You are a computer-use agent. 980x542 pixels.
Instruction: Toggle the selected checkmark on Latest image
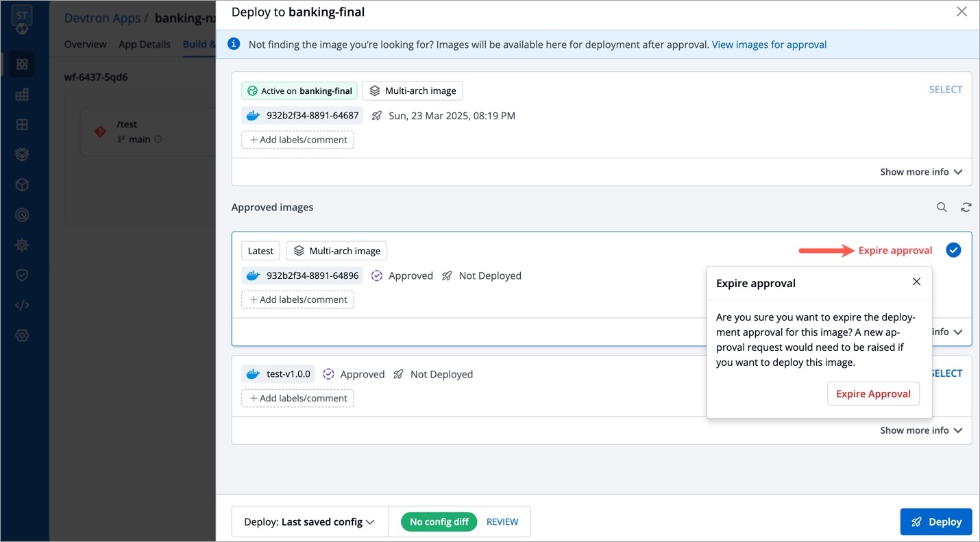click(x=953, y=251)
